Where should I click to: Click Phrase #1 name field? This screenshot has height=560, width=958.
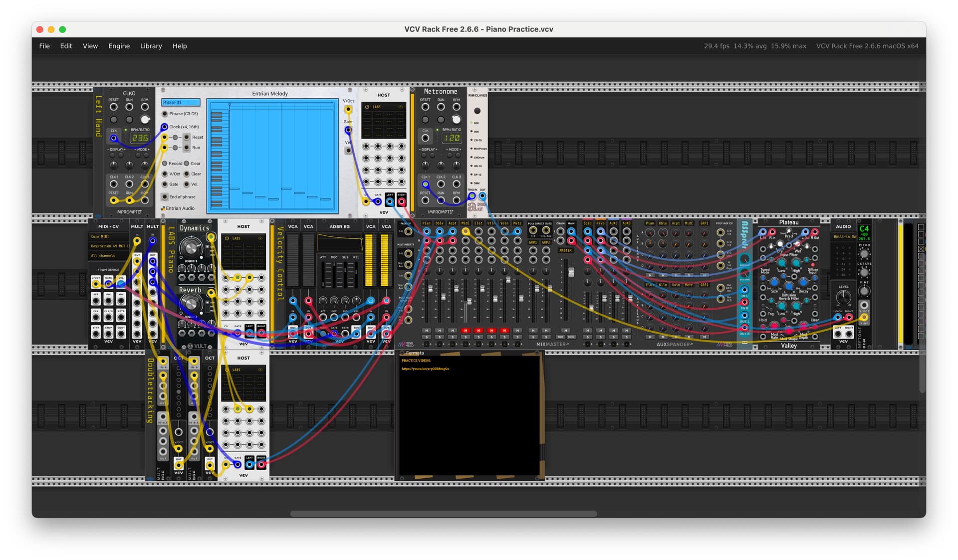pos(180,103)
